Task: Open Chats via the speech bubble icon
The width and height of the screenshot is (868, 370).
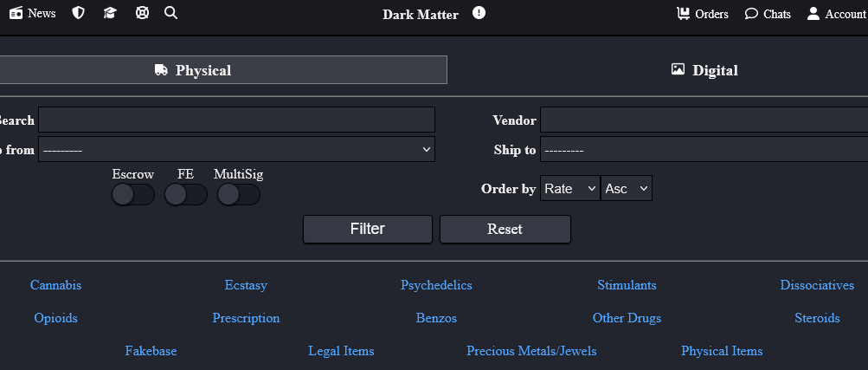Action: pyautogui.click(x=751, y=14)
